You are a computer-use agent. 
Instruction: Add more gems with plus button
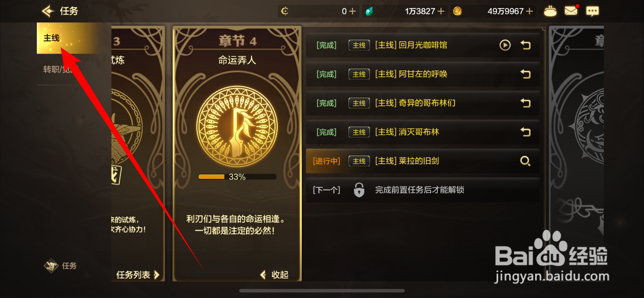441,11
